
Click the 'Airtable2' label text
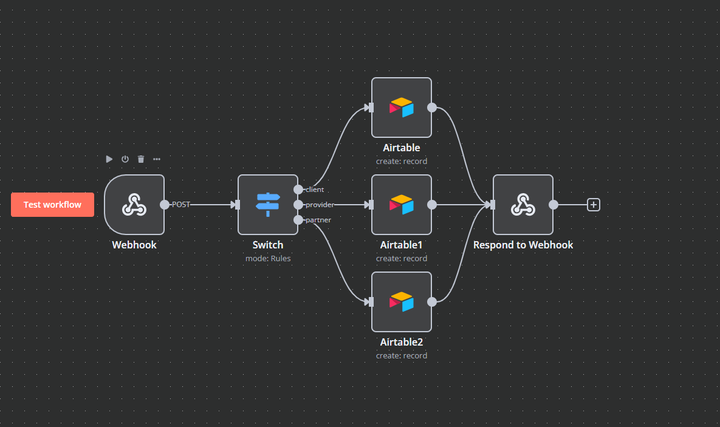click(401, 342)
